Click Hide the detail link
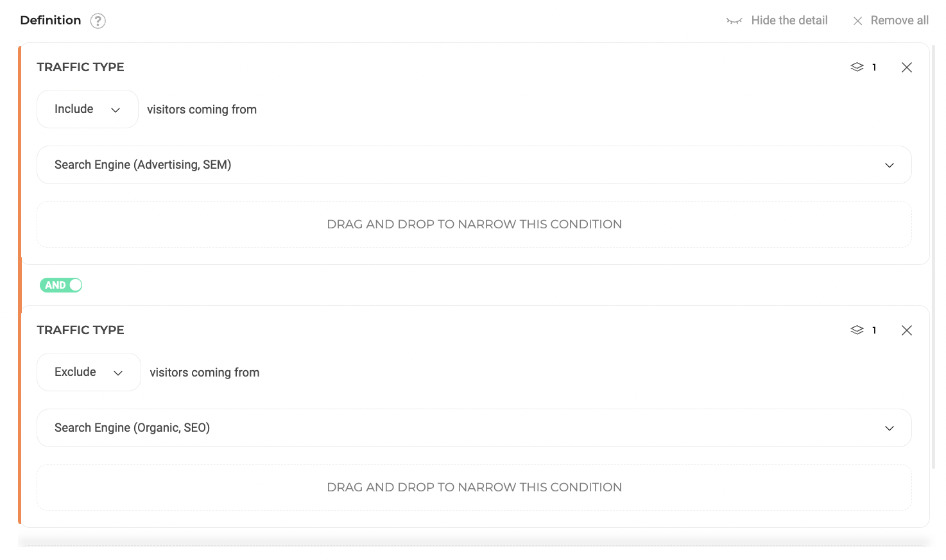Viewport: 946px width, 560px height. (789, 21)
